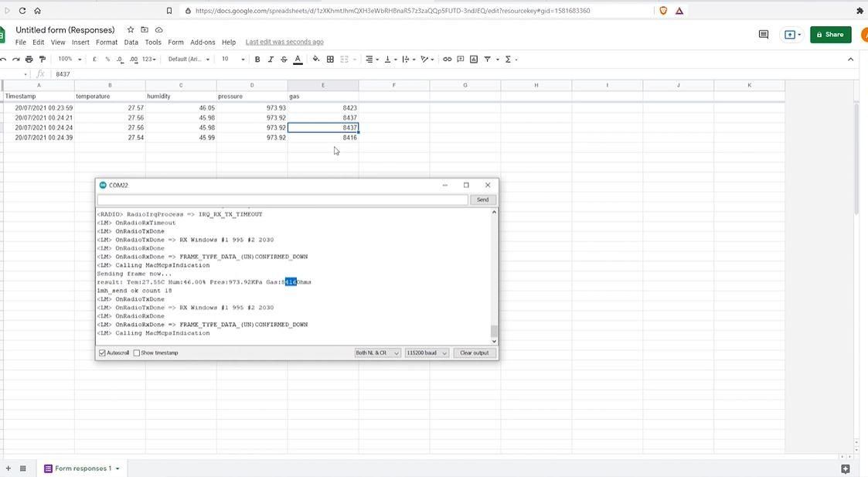
Task: Click Clear output in the COM22 window
Action: tap(475, 353)
